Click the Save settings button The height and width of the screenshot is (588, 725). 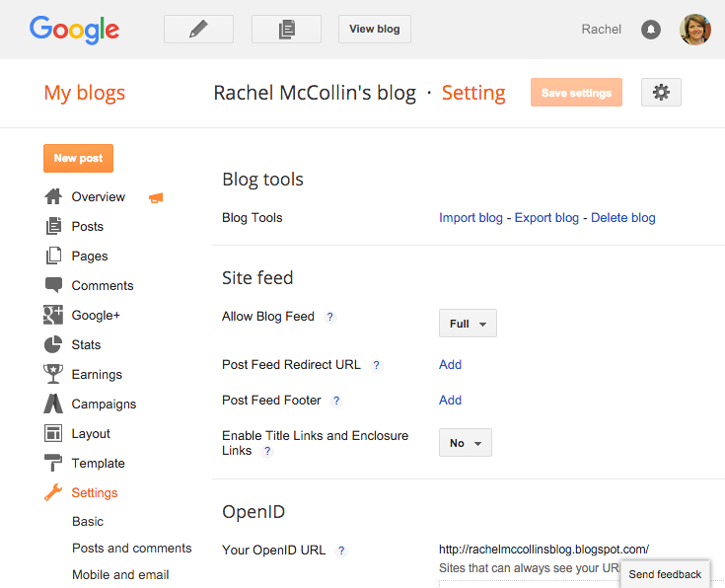pyautogui.click(x=576, y=93)
